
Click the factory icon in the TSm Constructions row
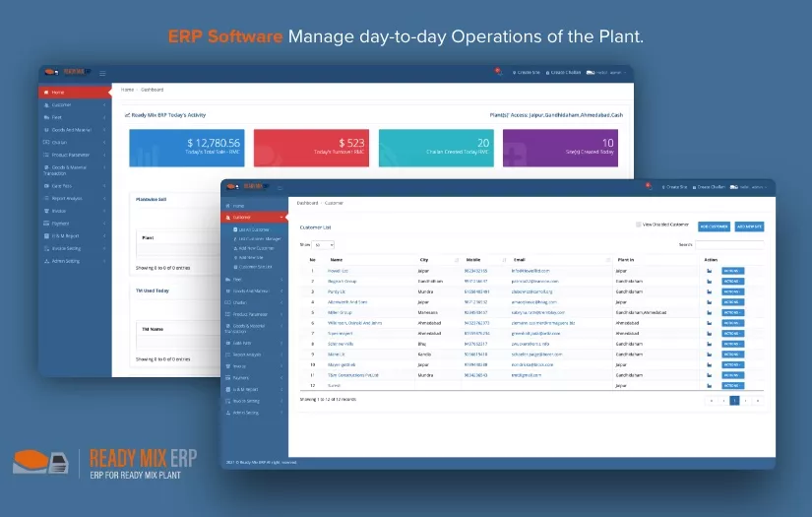(x=709, y=375)
